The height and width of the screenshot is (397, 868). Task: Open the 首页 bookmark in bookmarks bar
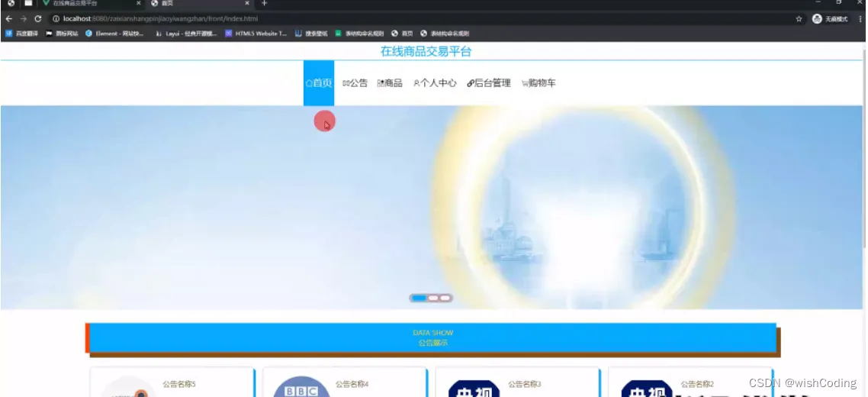coord(403,34)
